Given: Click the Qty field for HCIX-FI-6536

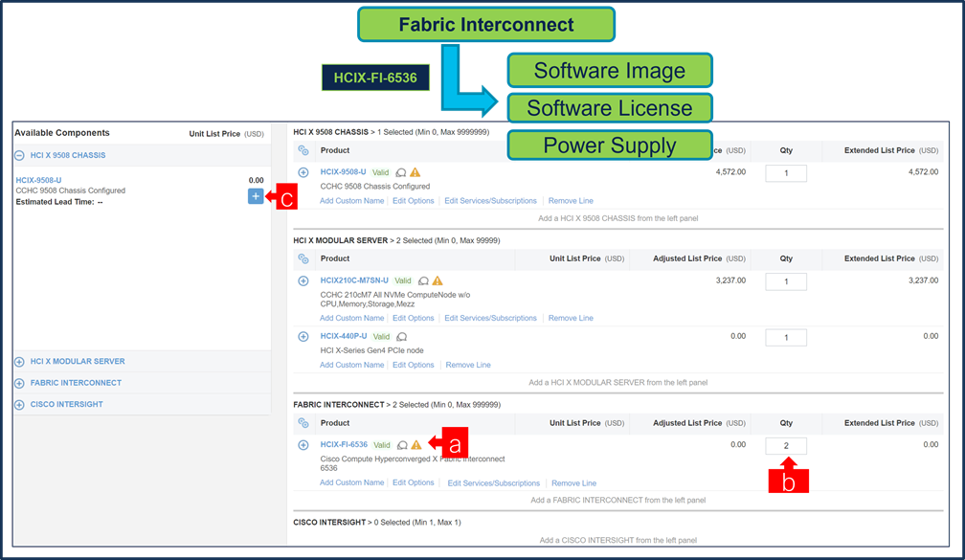Looking at the screenshot, I should [x=786, y=446].
